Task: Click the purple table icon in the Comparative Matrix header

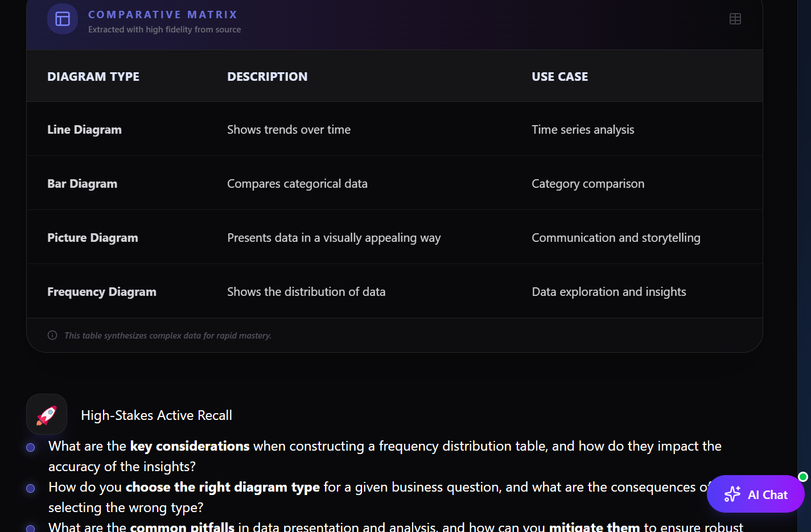Action: [62, 19]
